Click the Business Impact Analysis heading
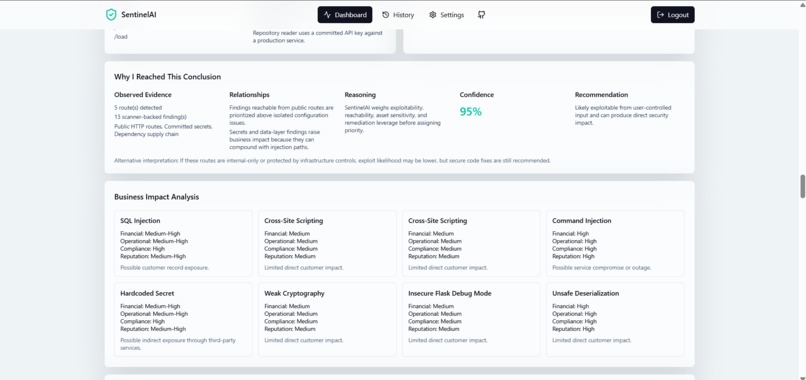806x380 pixels. pyautogui.click(x=156, y=197)
